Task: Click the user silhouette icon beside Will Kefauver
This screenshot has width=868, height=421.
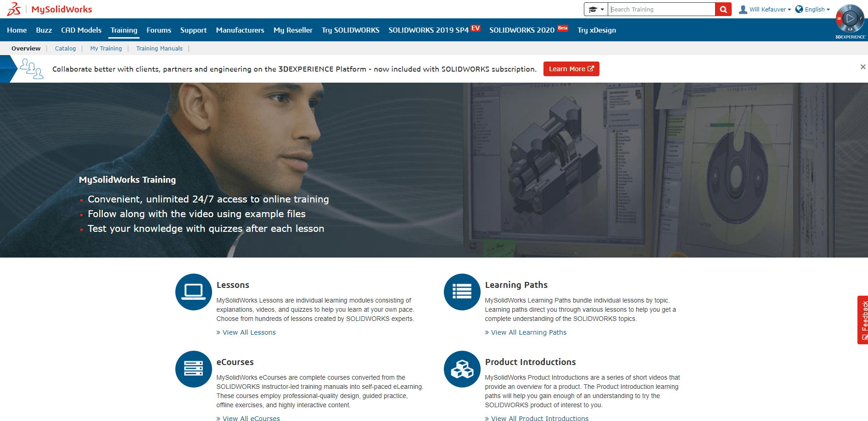Action: coord(743,9)
